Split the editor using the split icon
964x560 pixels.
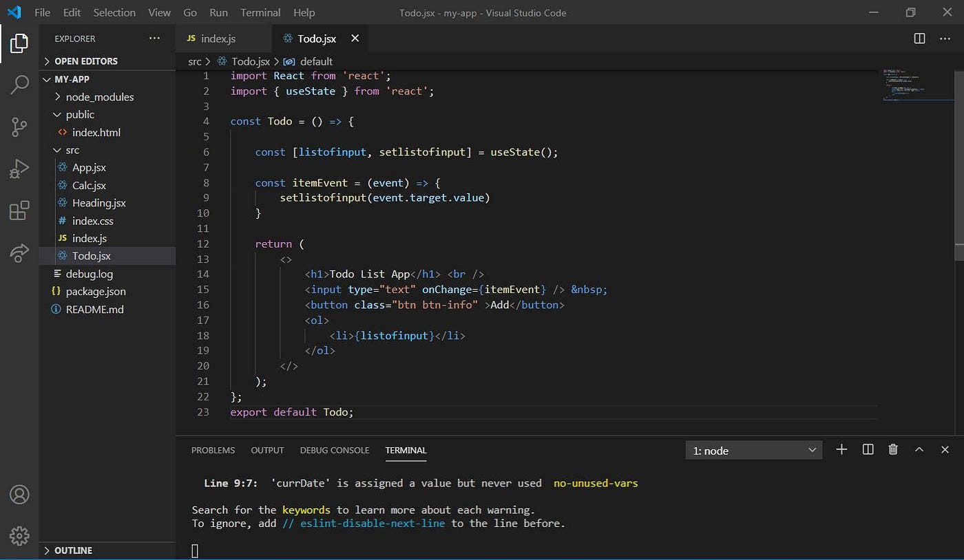coord(919,39)
